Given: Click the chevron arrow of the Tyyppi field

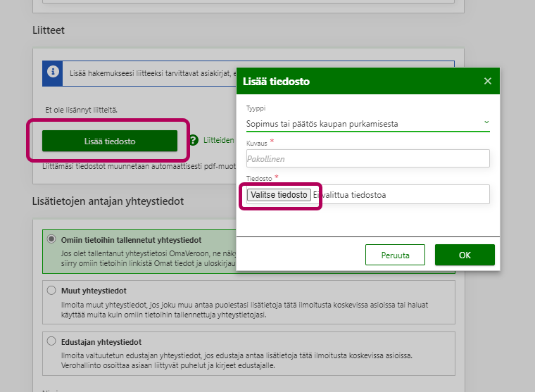Looking at the screenshot, I should [x=486, y=122].
